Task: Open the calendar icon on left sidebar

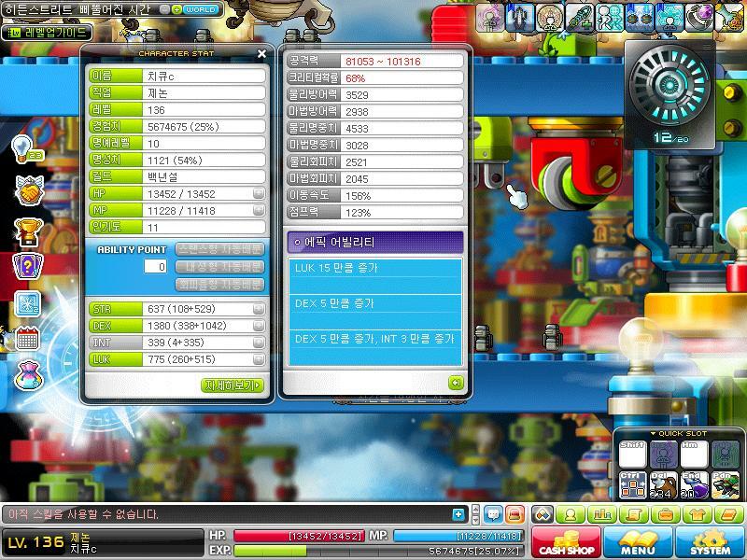Action: (x=28, y=339)
